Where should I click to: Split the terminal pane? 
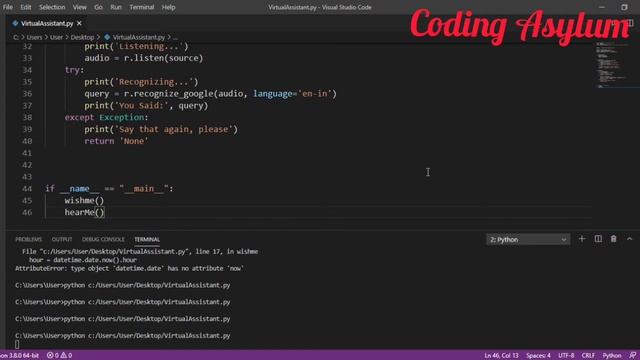598,239
